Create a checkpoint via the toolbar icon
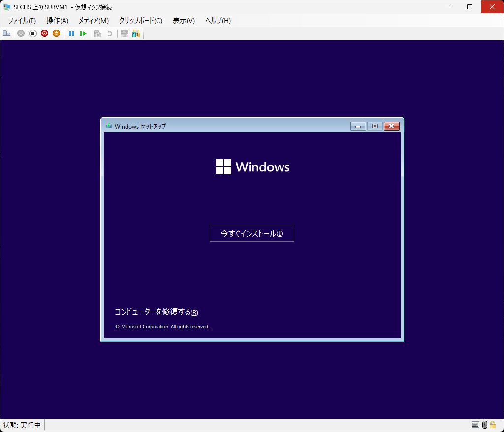This screenshot has width=504, height=432. pos(98,33)
